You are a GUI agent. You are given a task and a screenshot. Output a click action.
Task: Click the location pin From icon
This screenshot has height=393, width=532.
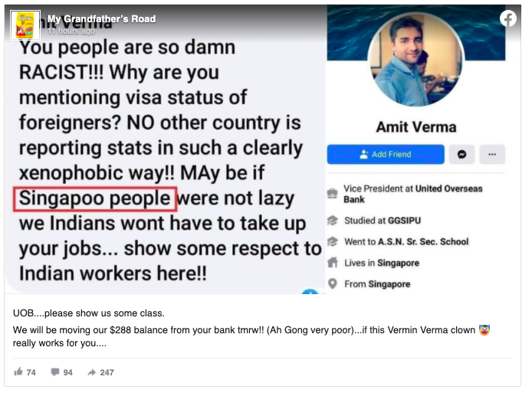(333, 283)
